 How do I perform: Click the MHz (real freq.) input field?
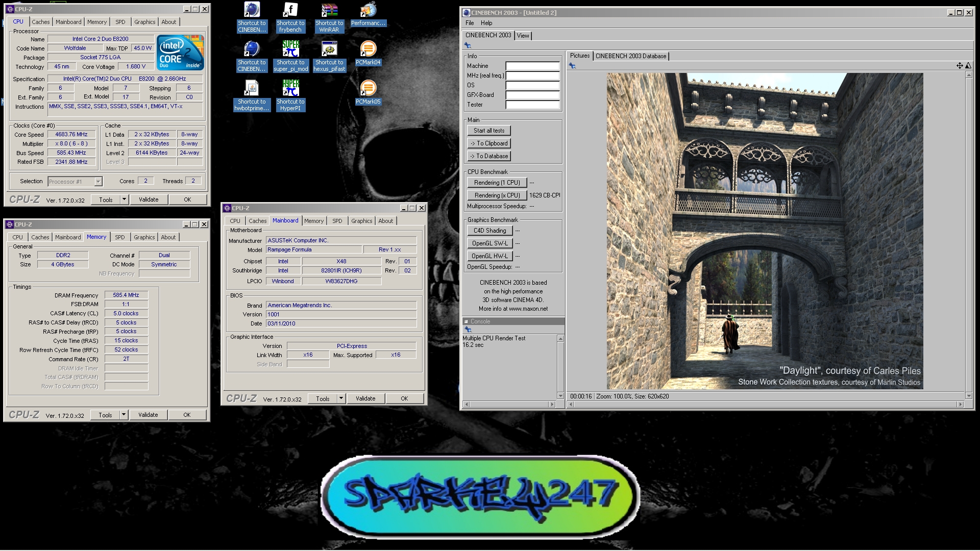coord(532,76)
